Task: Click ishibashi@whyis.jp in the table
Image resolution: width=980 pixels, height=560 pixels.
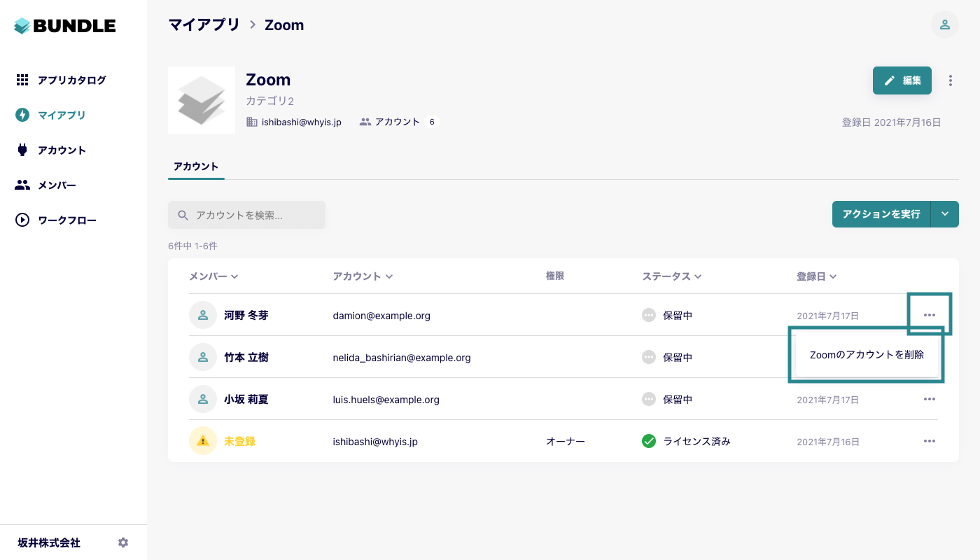Action: 375,442
